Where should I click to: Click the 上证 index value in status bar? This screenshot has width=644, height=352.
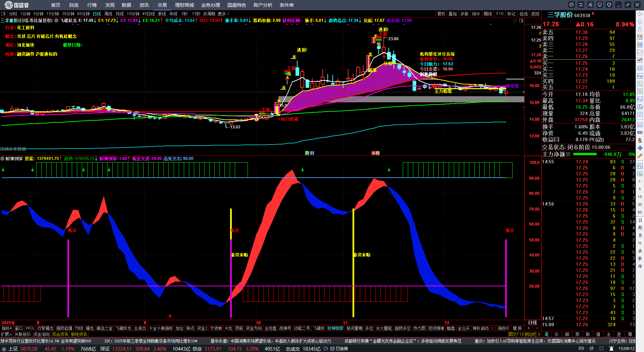coord(29,349)
